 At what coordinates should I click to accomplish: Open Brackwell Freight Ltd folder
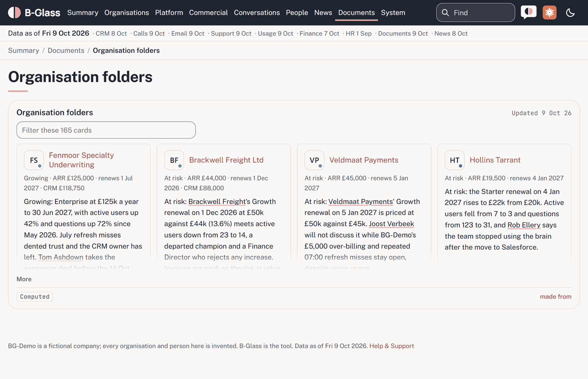(x=226, y=160)
